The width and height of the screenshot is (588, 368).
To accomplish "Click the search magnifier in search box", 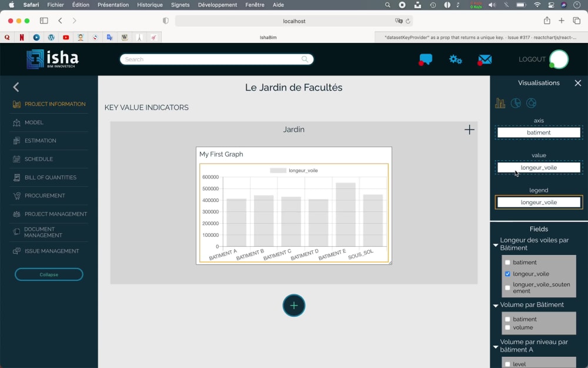I will tap(305, 59).
